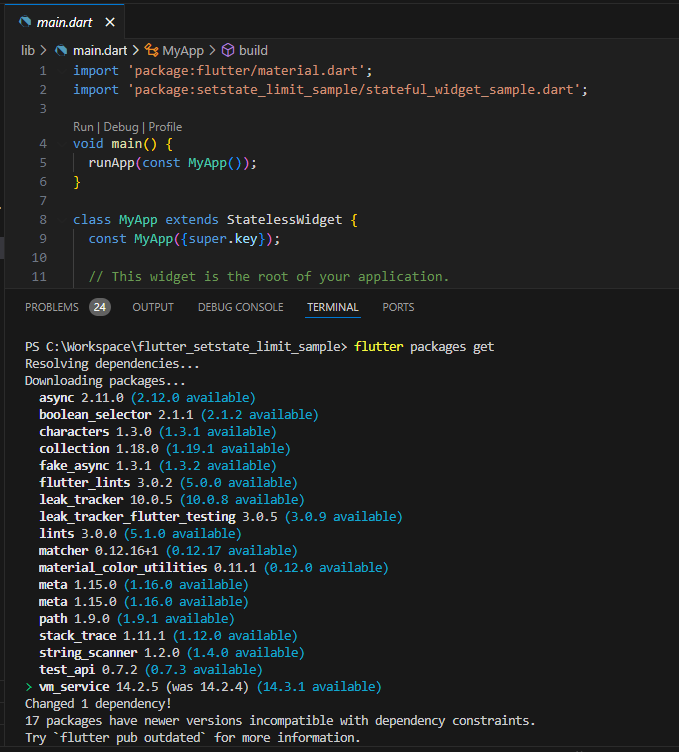Click the leak_tracker_flutter_testing 3.0.5 line

[221, 517]
